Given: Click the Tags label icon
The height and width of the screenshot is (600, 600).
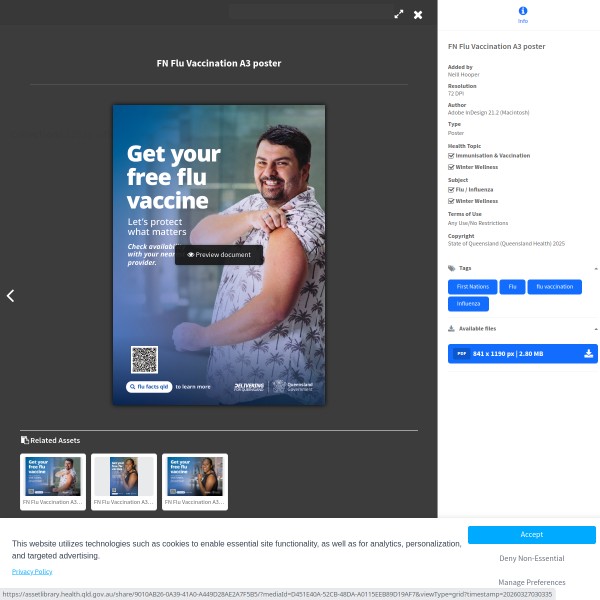Looking at the screenshot, I should click(452, 268).
